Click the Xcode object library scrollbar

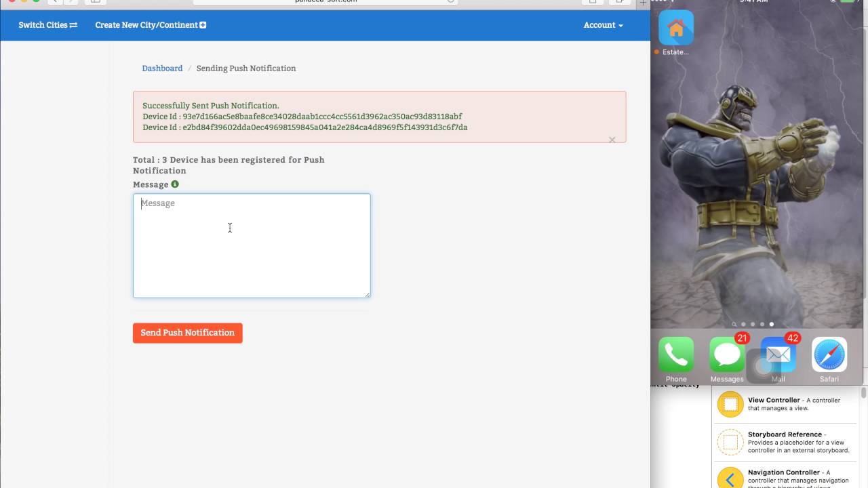[x=864, y=393]
